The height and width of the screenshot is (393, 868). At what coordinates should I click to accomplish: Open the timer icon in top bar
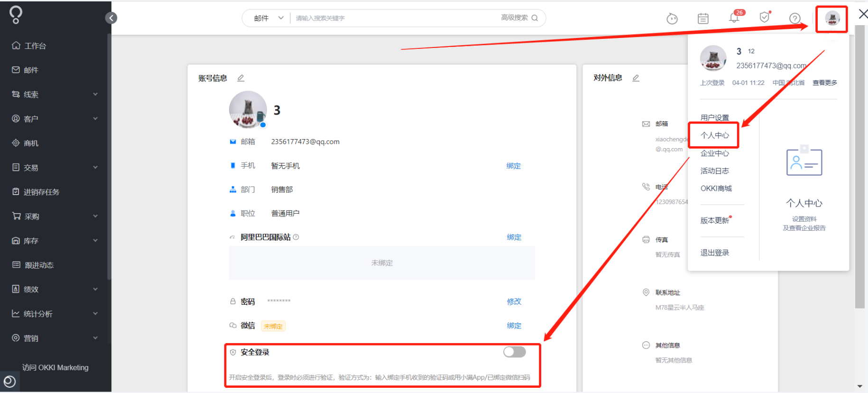point(672,19)
